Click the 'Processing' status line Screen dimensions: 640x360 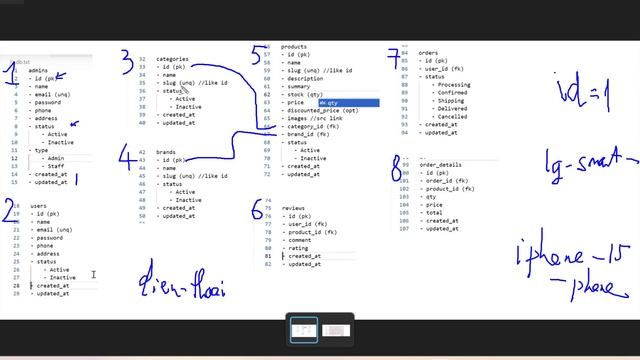[x=454, y=84]
